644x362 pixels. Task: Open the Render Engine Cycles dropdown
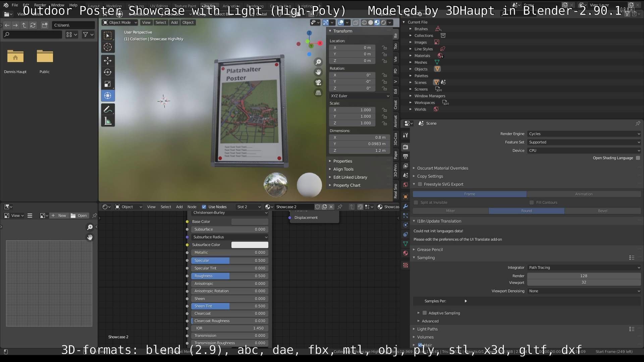tap(584, 134)
